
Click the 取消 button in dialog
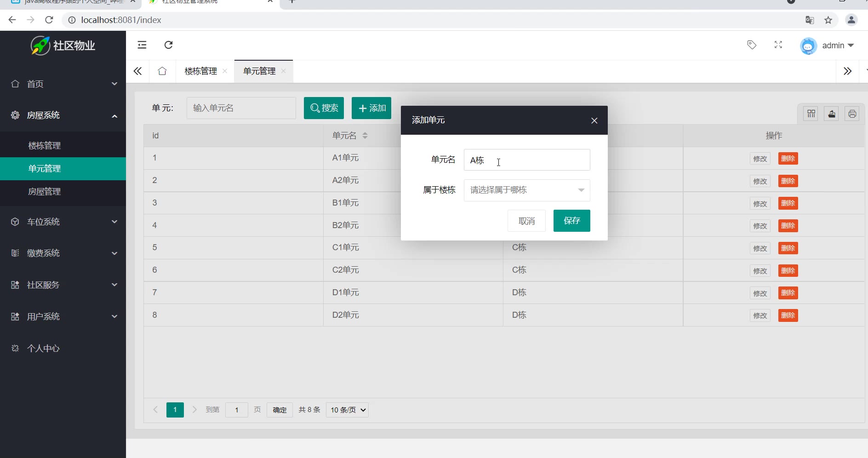526,221
